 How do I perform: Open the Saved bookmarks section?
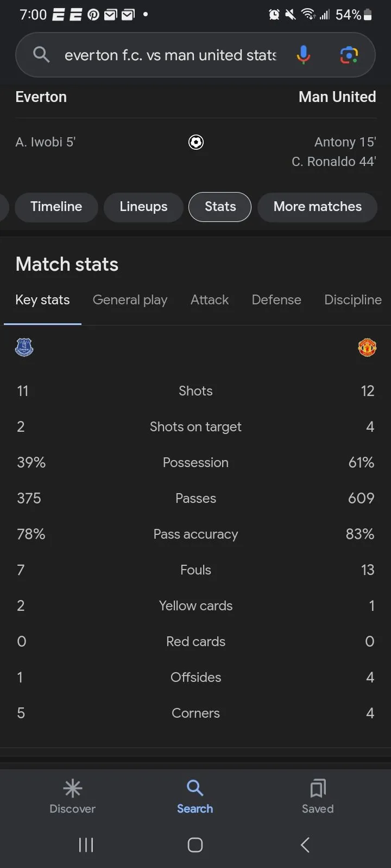click(x=318, y=796)
